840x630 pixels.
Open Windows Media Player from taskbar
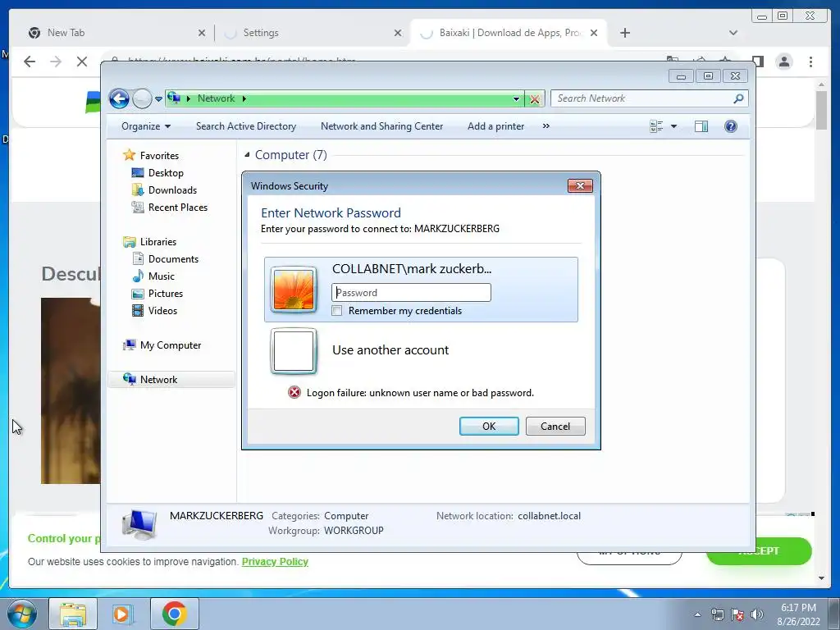tap(123, 614)
